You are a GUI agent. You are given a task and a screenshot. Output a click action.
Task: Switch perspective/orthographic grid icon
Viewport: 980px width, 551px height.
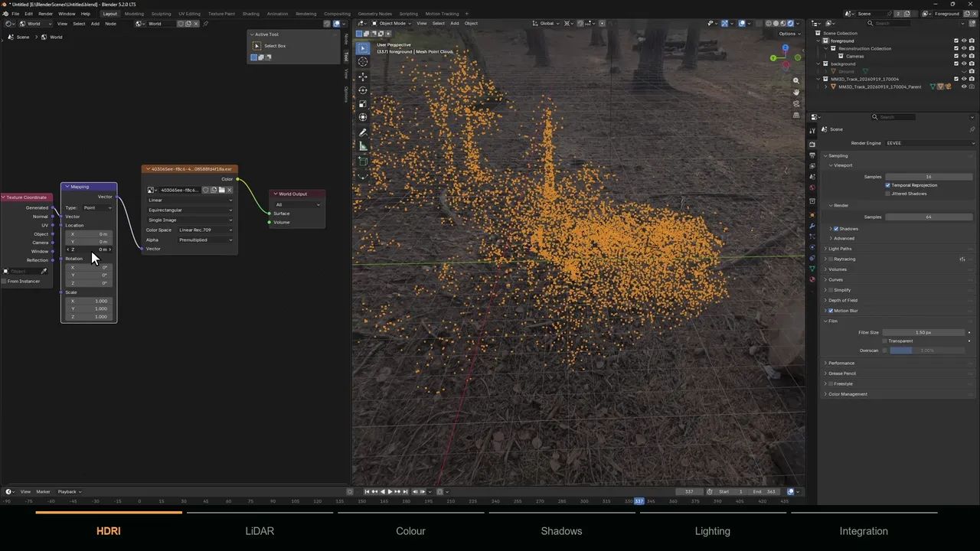tap(796, 115)
